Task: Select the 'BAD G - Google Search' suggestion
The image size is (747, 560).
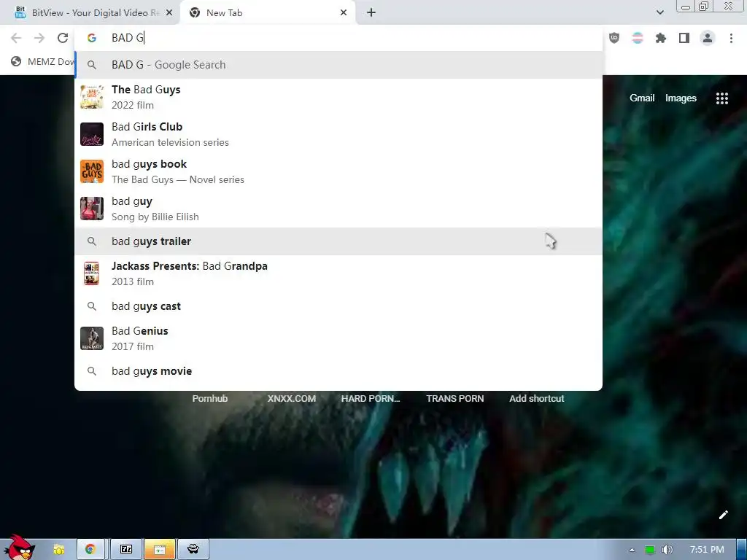Action: pos(338,65)
